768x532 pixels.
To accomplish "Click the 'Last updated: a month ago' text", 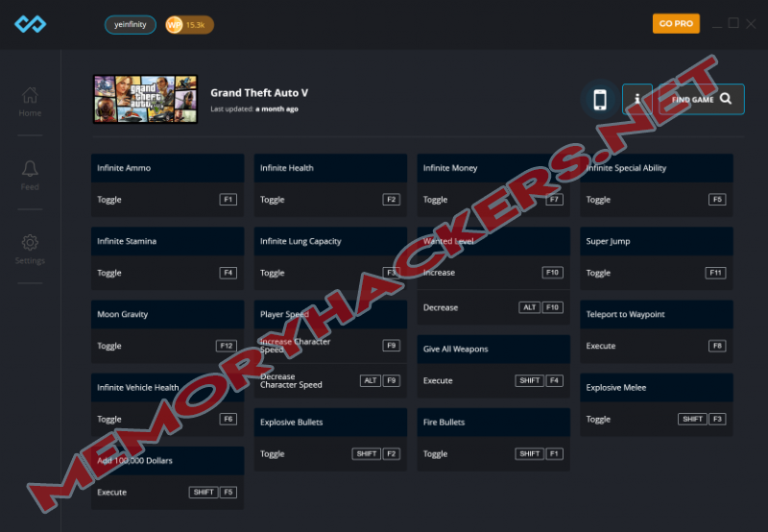I will (254, 109).
